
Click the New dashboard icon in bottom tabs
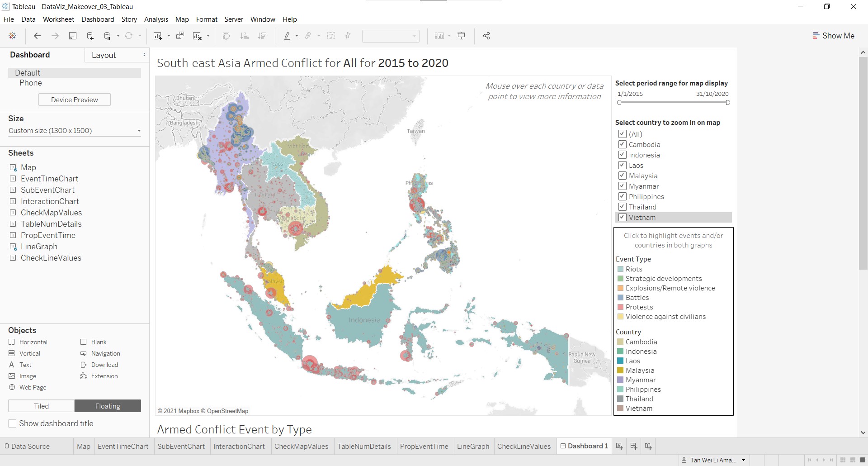click(634, 446)
